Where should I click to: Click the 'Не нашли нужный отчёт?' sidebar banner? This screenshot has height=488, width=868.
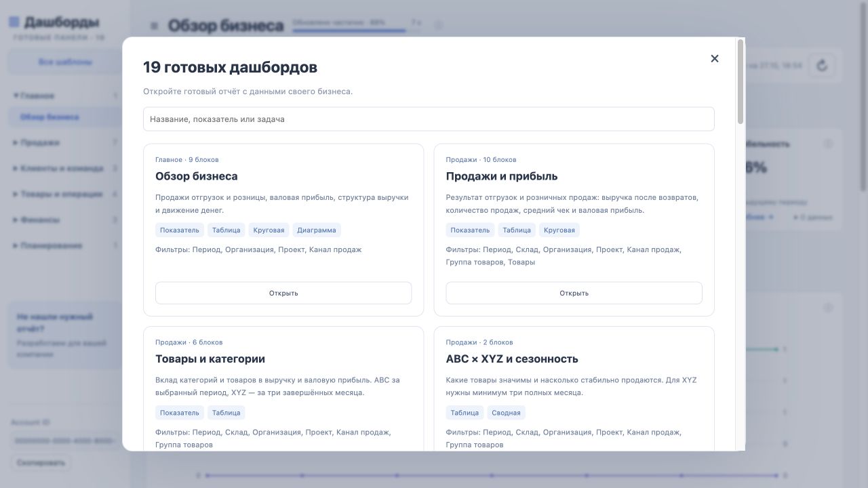coord(65,335)
